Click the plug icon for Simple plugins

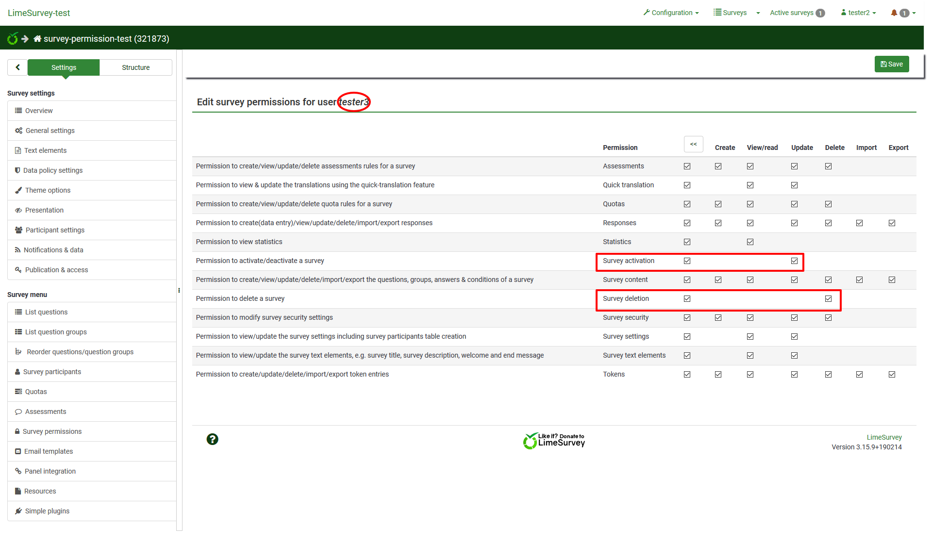[18, 511]
